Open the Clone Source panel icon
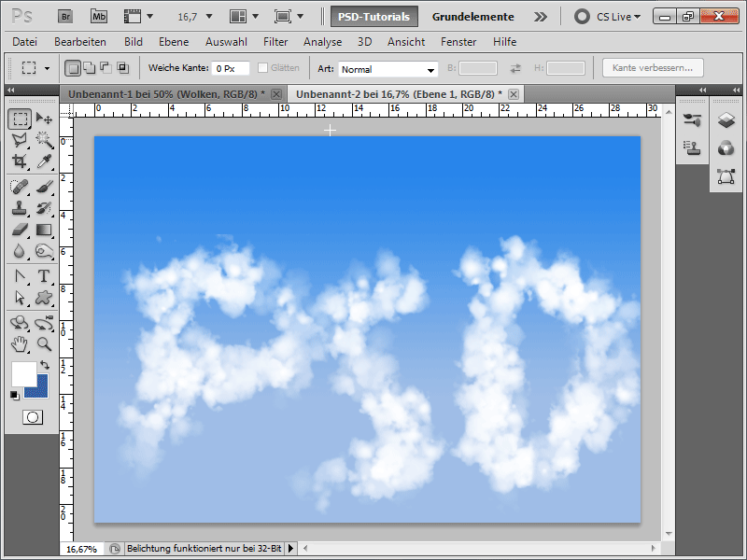 (x=692, y=148)
